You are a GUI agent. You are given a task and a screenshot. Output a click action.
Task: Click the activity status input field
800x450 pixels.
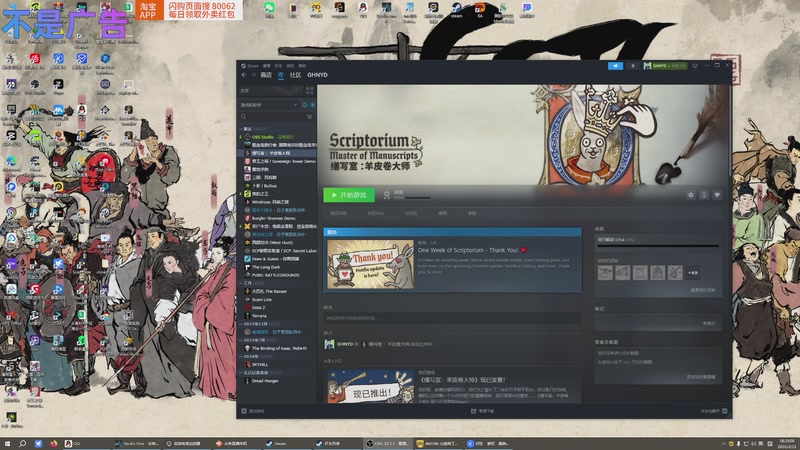tap(452, 318)
